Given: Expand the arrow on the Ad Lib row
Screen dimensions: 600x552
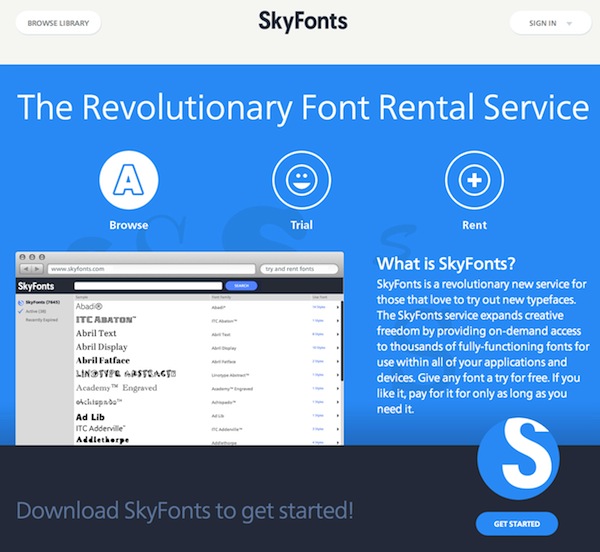Looking at the screenshot, I should (x=338, y=416).
